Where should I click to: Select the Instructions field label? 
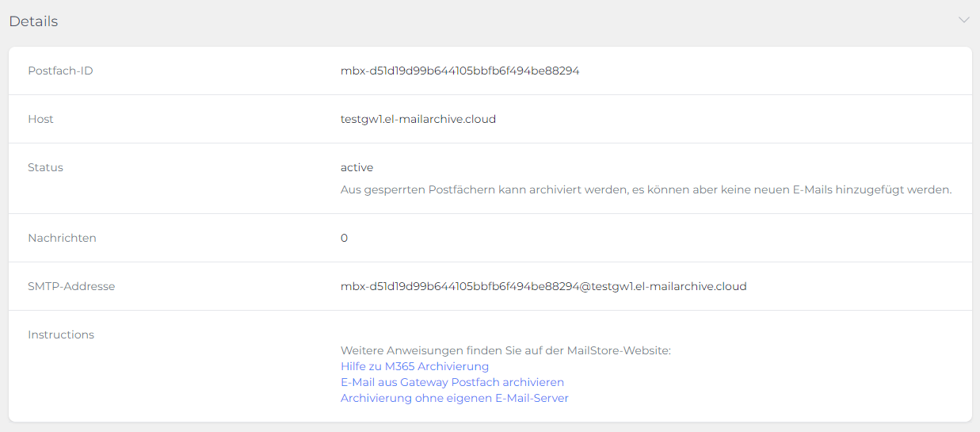(x=61, y=335)
